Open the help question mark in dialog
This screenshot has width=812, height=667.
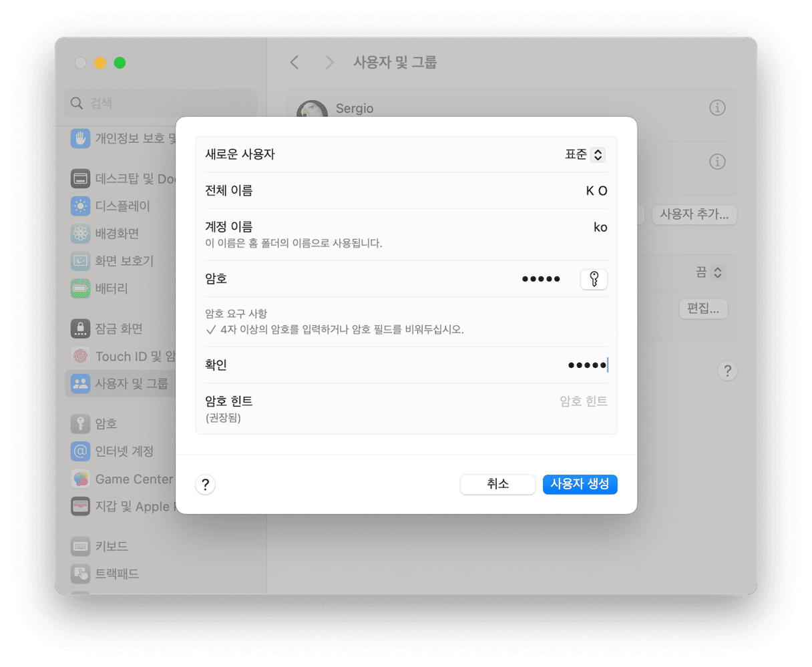(x=205, y=485)
